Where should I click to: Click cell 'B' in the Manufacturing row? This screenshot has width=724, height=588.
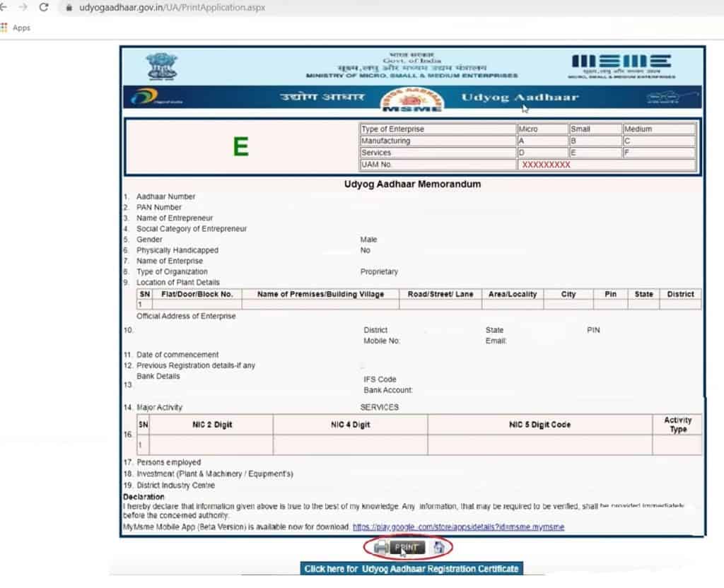pos(595,141)
